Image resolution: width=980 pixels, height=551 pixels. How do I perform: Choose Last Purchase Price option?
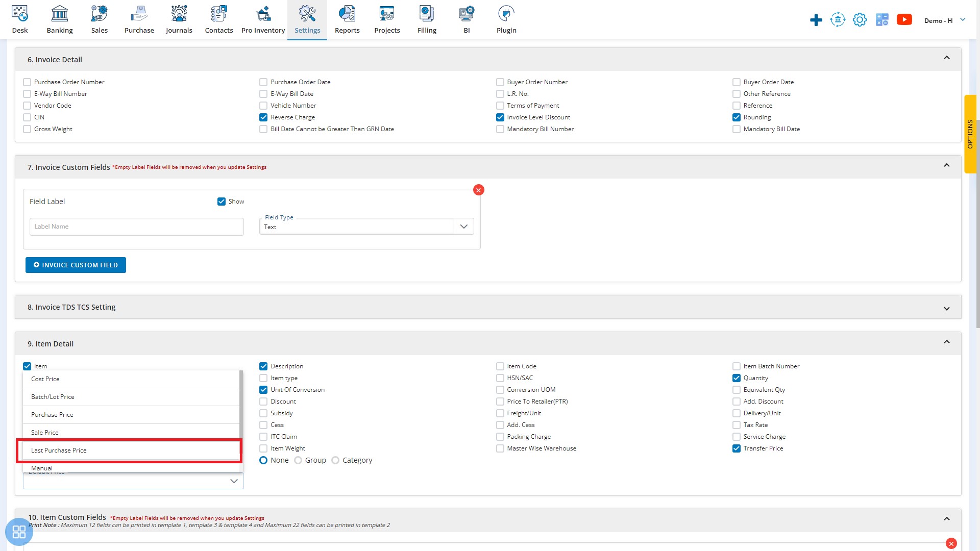point(131,450)
